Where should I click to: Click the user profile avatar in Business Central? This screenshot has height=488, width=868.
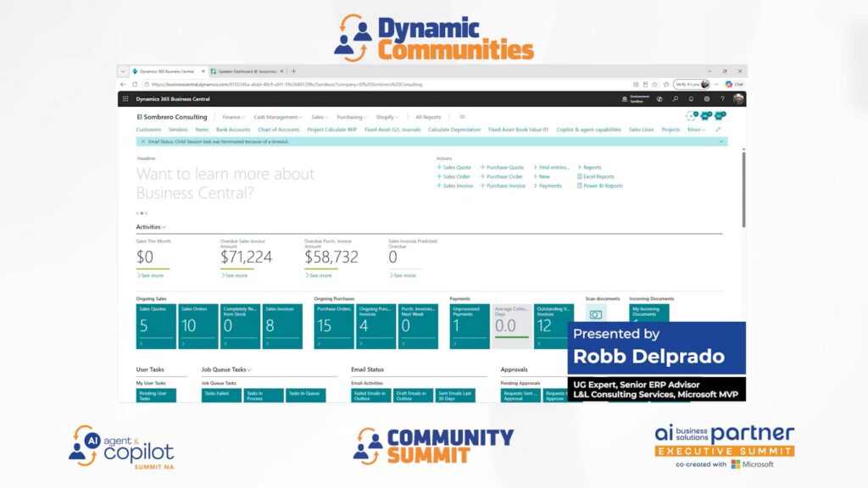click(738, 99)
